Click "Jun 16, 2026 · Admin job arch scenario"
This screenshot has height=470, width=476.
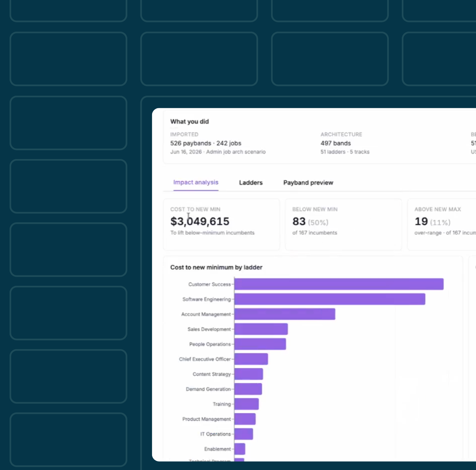coord(218,152)
